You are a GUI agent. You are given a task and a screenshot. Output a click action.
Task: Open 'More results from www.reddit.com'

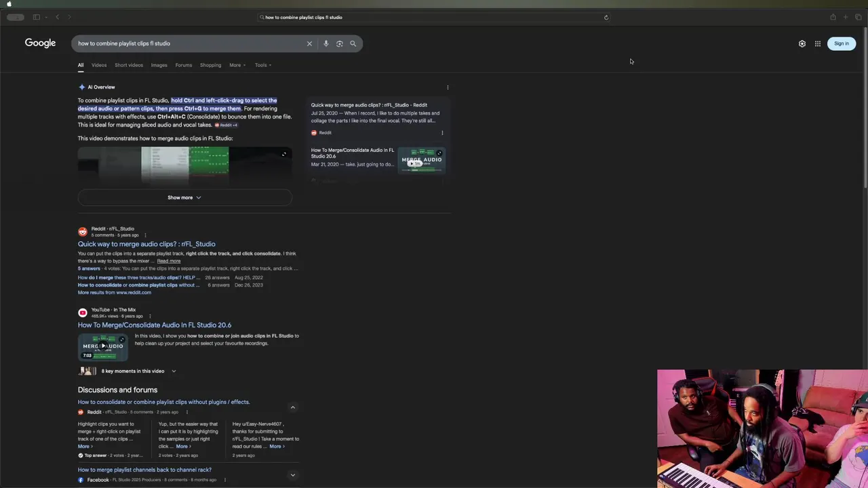[x=115, y=293]
